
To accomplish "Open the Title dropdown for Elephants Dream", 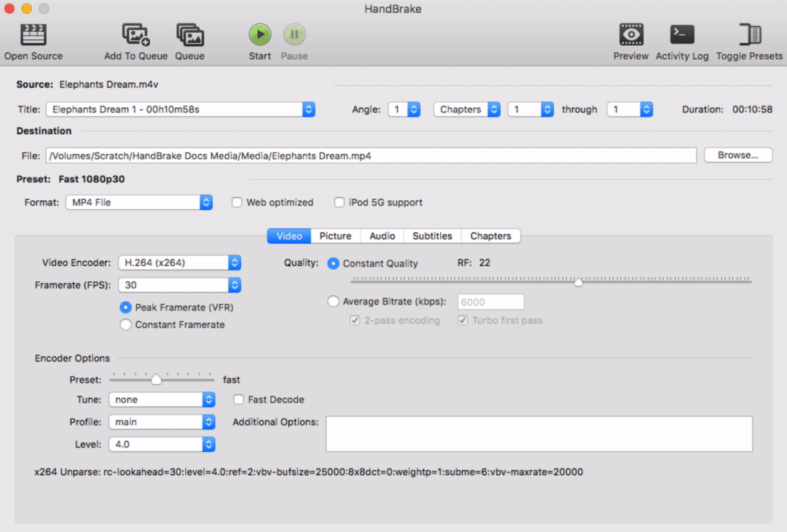I will tap(181, 109).
